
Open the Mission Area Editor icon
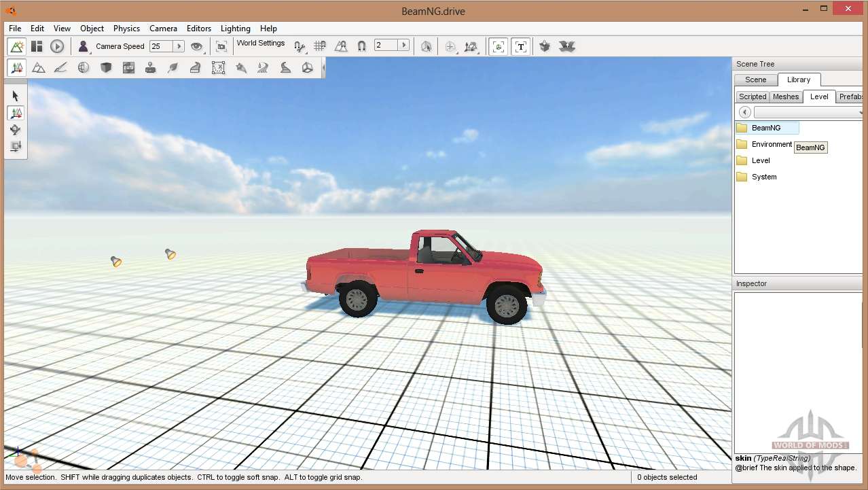pyautogui.click(x=218, y=67)
